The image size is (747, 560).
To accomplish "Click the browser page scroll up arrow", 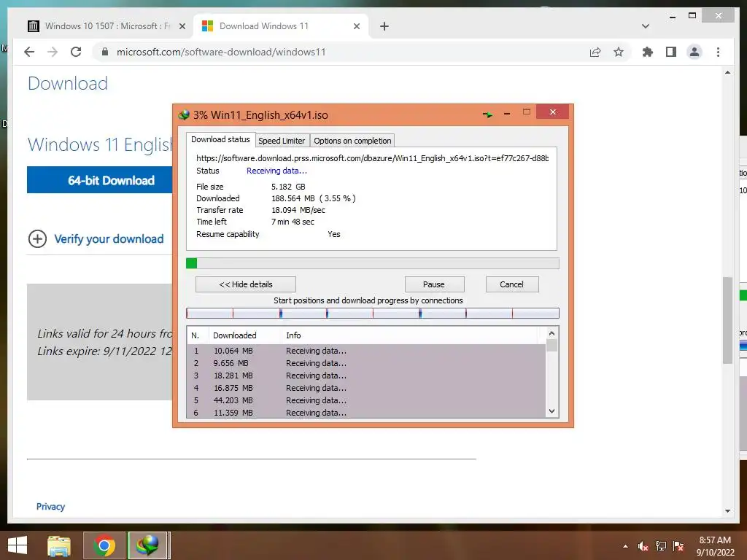I will point(727,73).
